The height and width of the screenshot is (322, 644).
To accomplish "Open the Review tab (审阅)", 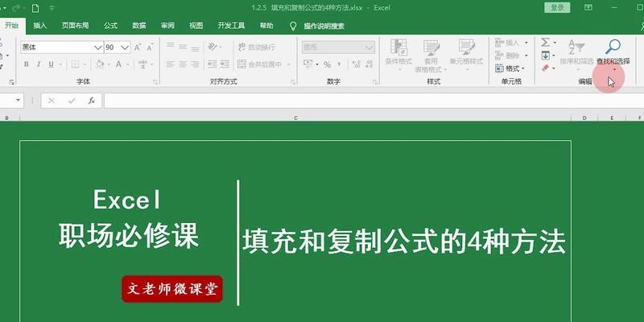I will 167,26.
